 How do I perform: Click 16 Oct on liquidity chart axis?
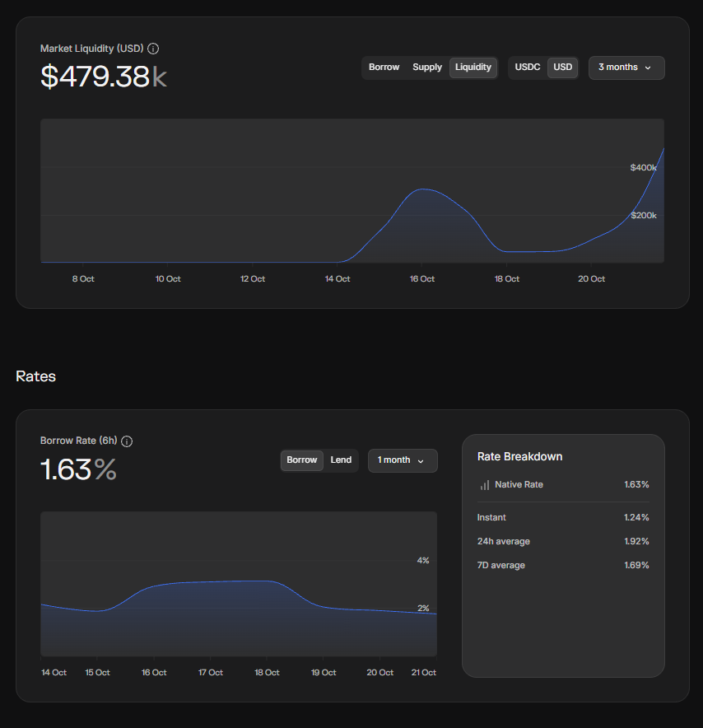(421, 279)
